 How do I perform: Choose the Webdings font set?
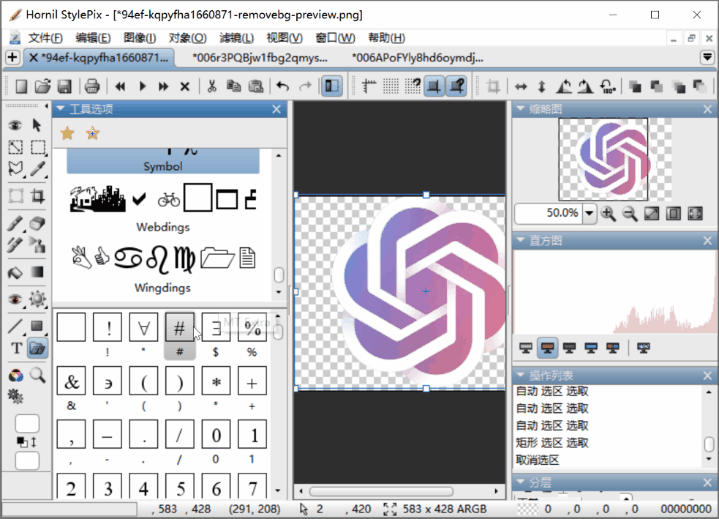pos(163,207)
